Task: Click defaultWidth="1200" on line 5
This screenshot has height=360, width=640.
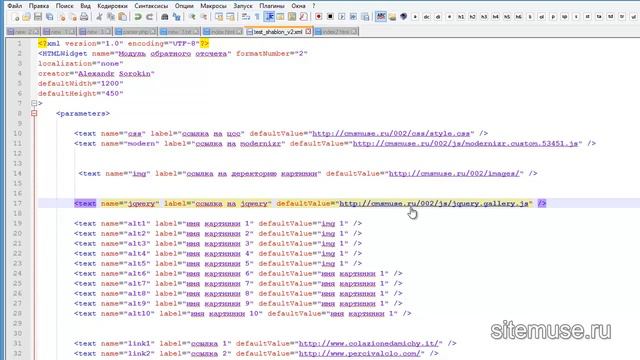Action: point(80,83)
